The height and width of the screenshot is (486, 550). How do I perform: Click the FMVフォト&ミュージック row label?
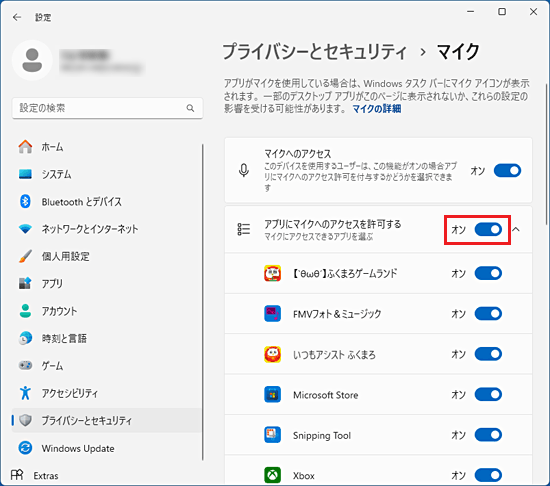point(337,314)
